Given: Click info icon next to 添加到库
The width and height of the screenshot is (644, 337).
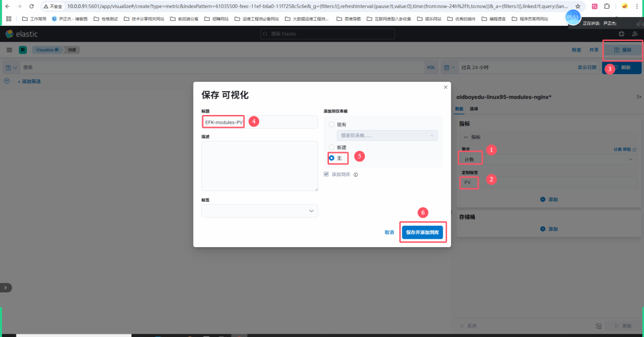Looking at the screenshot, I should [x=356, y=175].
